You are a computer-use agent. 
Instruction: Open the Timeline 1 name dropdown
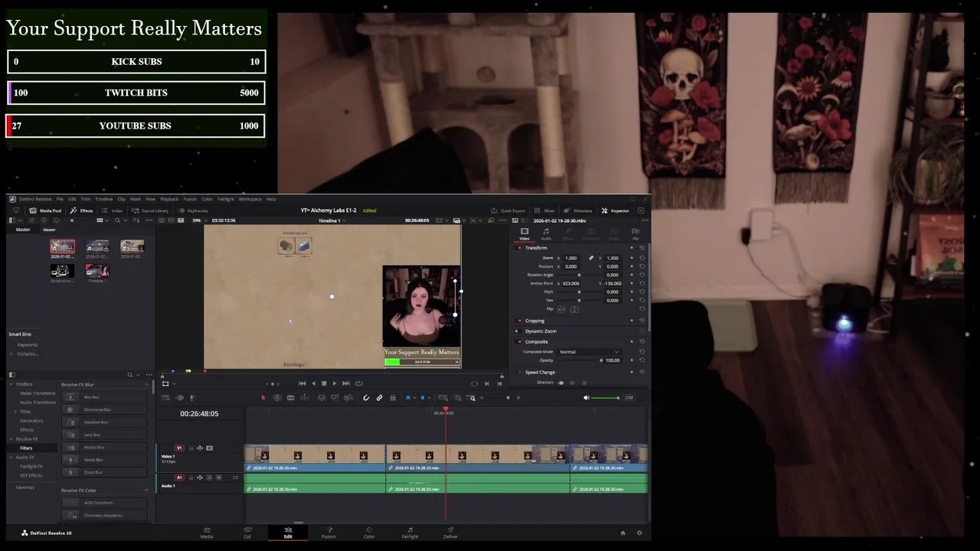tap(332, 220)
